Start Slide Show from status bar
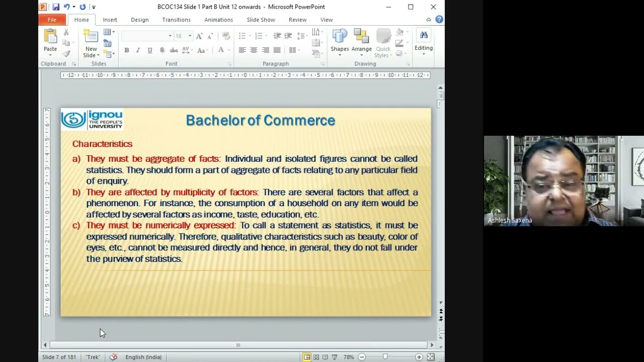 click(335, 357)
